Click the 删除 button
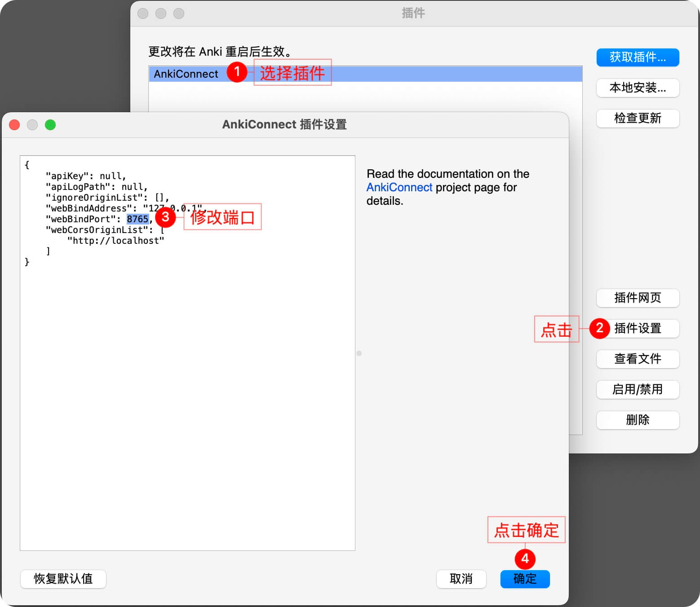Viewport: 700px width, 607px height. click(x=638, y=420)
